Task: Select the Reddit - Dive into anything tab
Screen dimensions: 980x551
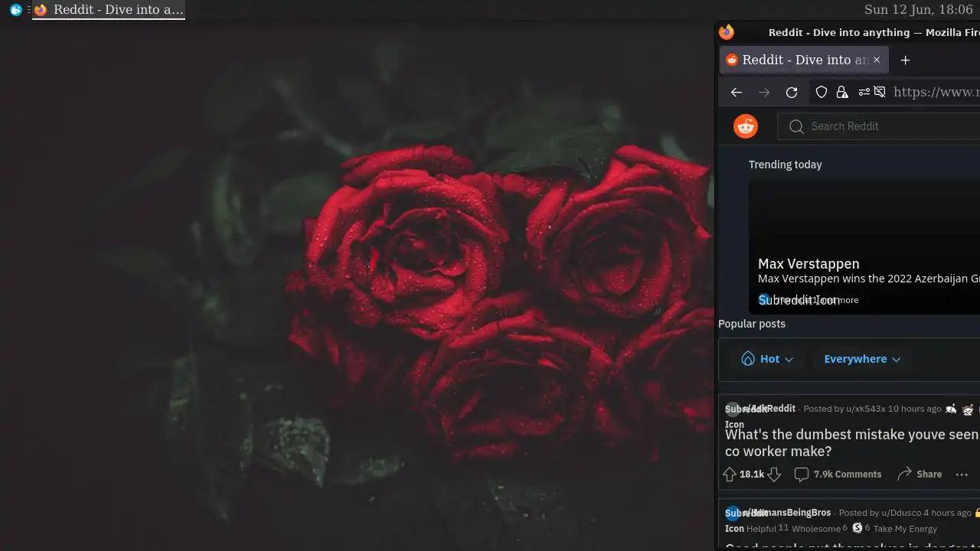Action: coord(804,60)
